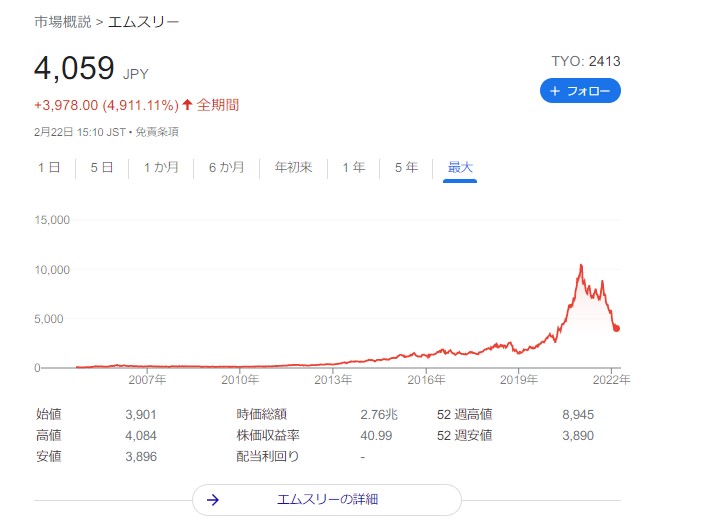Screen dimensions: 704x525
Task: Click the 時価総額 label
Action: point(261,414)
